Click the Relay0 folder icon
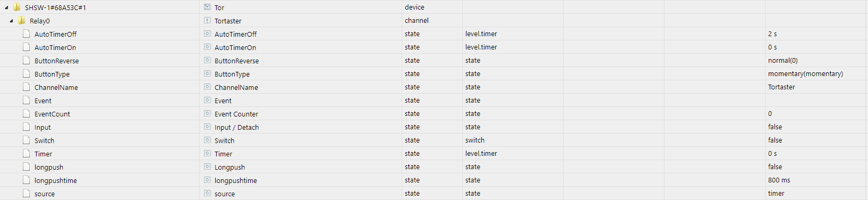The height and width of the screenshot is (200, 868). point(22,21)
